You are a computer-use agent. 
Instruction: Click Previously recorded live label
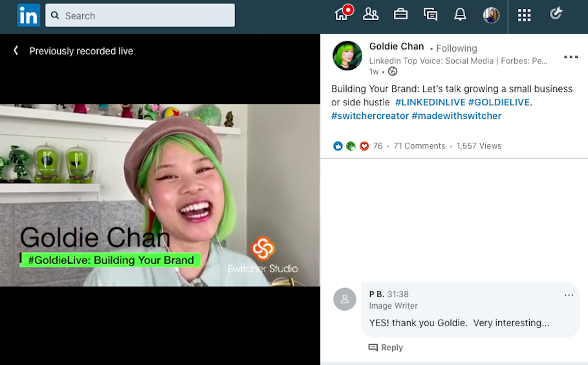click(x=81, y=51)
